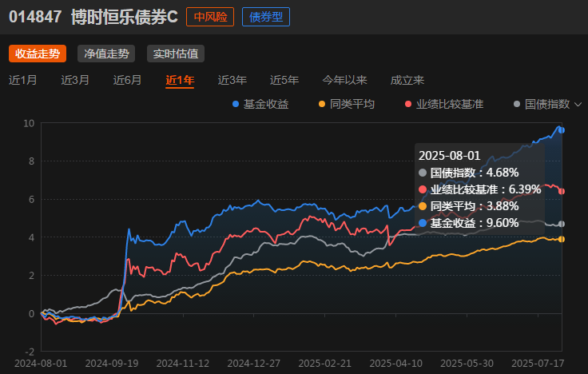Select the 近6月 time range

(x=128, y=80)
